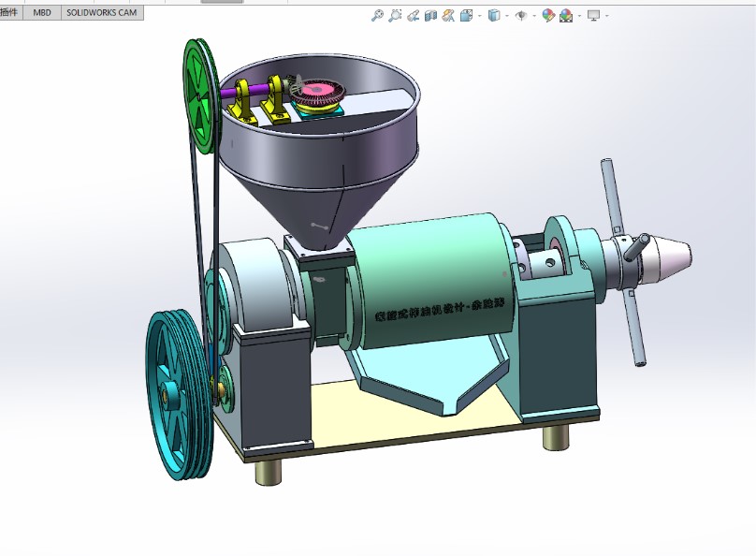Click the Hide/Show Items eye icon
The width and height of the screenshot is (756, 556).
[x=521, y=16]
